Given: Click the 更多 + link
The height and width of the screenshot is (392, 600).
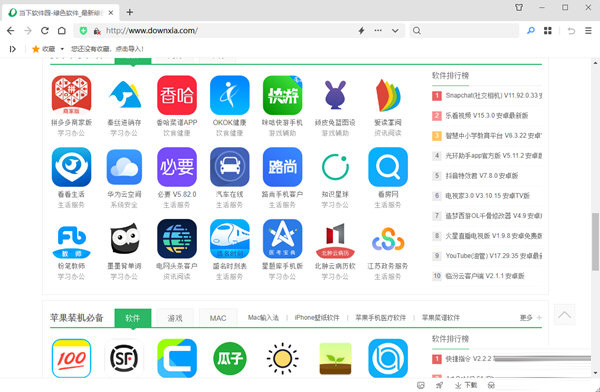Looking at the screenshot, I should coord(531,317).
